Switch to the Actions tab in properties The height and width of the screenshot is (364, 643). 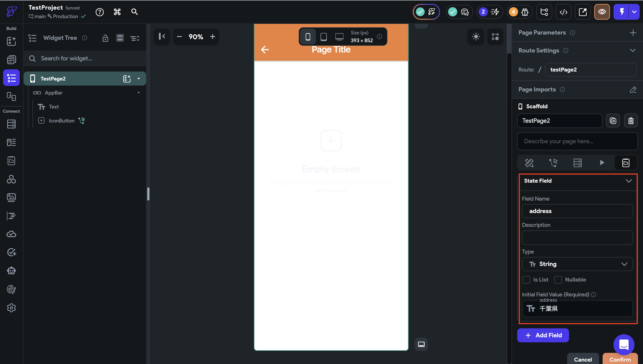click(553, 163)
